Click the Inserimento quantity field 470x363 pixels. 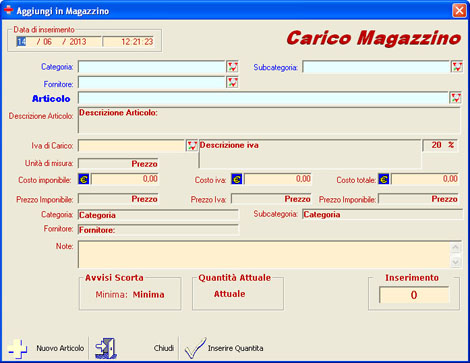coord(414,295)
